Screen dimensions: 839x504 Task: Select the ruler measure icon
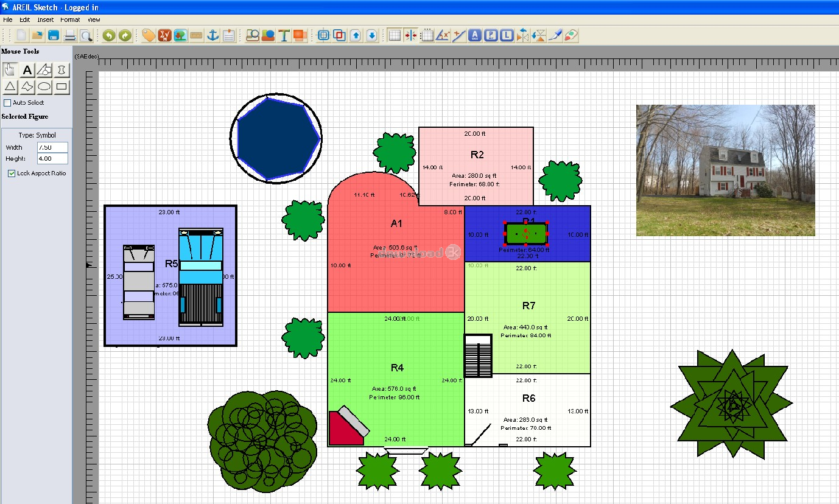[196, 35]
